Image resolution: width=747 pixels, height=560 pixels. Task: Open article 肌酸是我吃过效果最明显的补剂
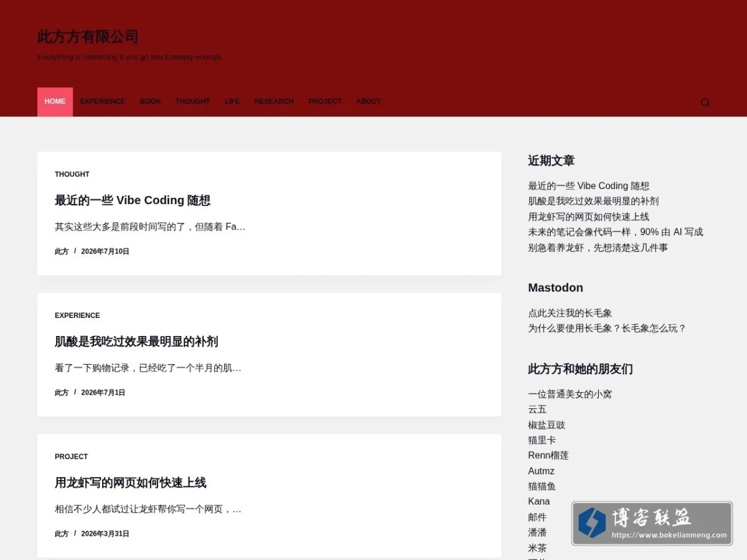136,342
